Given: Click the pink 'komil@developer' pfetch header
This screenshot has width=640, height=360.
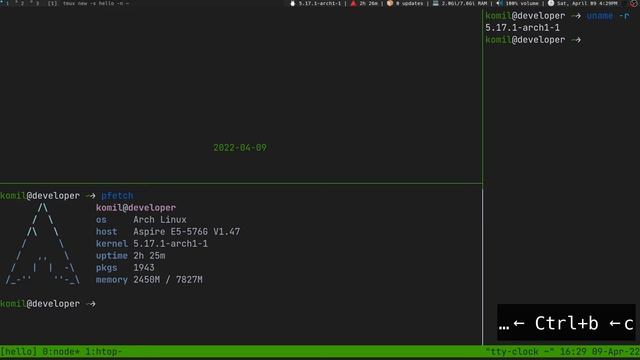Looking at the screenshot, I should point(136,208).
